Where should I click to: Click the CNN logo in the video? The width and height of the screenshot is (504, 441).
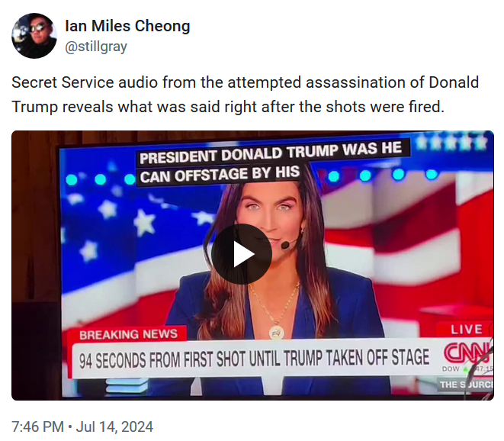click(468, 352)
